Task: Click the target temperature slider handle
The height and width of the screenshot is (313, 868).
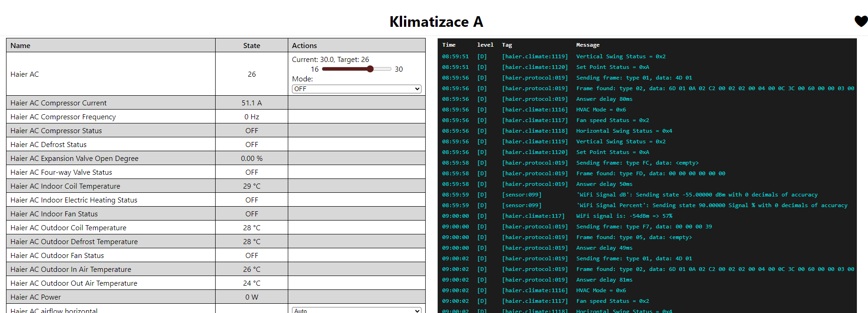Action: (370, 69)
